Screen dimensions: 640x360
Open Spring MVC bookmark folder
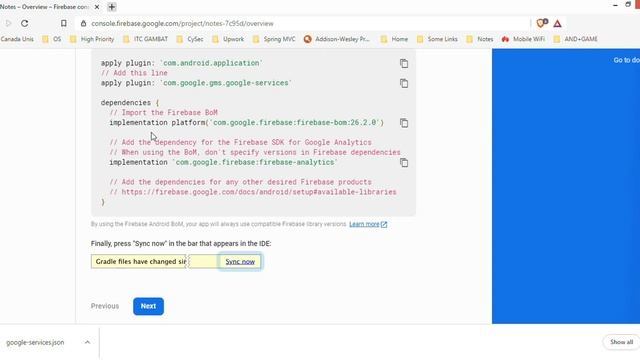pyautogui.click(x=274, y=39)
